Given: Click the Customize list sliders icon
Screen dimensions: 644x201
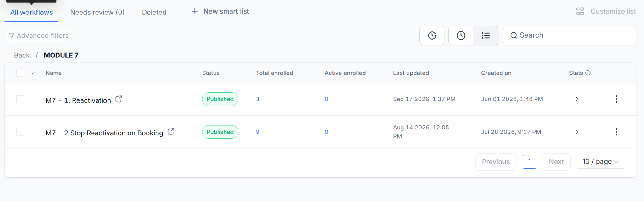Looking at the screenshot, I should click(x=580, y=11).
